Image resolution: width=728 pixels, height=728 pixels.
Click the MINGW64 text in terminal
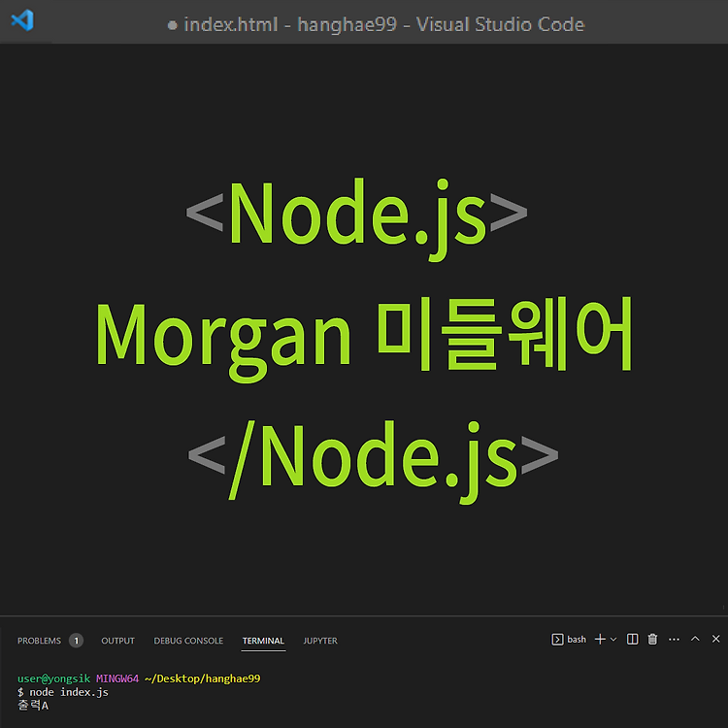[x=117, y=678]
